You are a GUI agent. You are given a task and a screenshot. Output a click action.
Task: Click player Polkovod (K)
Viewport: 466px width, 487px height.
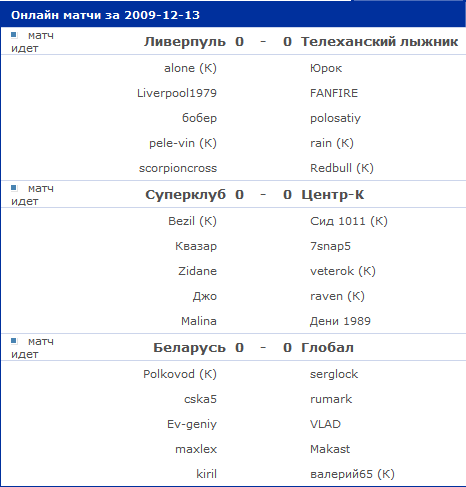(180, 374)
